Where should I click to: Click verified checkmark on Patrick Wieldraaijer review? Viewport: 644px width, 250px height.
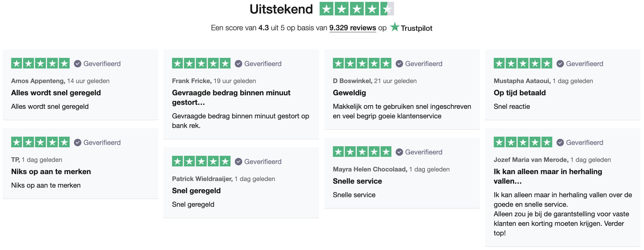[239, 162]
